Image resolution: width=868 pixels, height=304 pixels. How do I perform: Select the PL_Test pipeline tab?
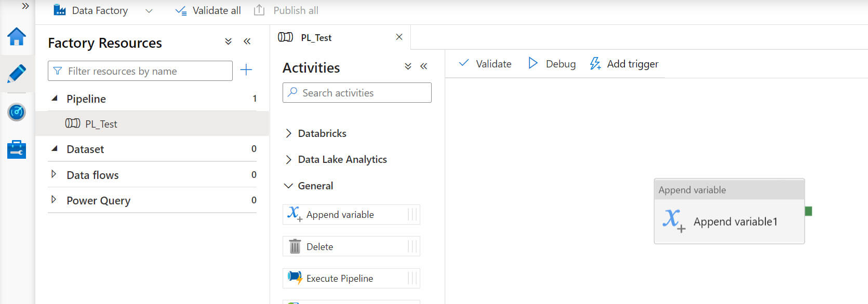tap(316, 38)
